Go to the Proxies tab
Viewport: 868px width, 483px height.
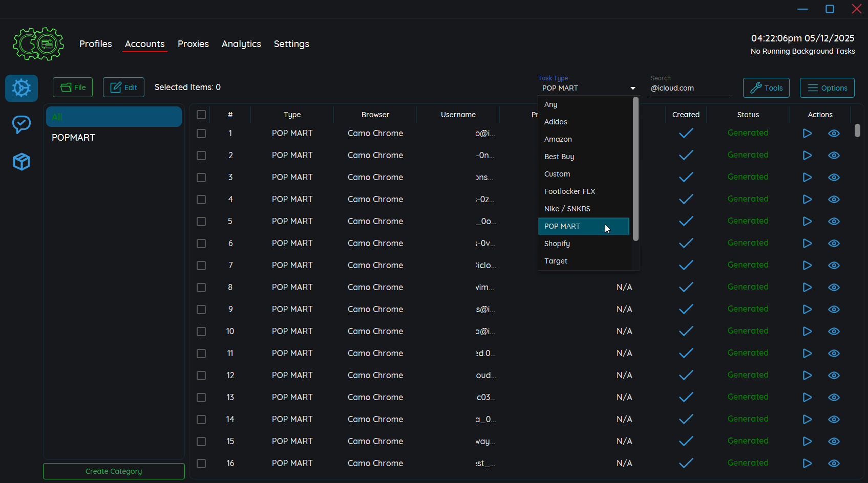pos(193,44)
